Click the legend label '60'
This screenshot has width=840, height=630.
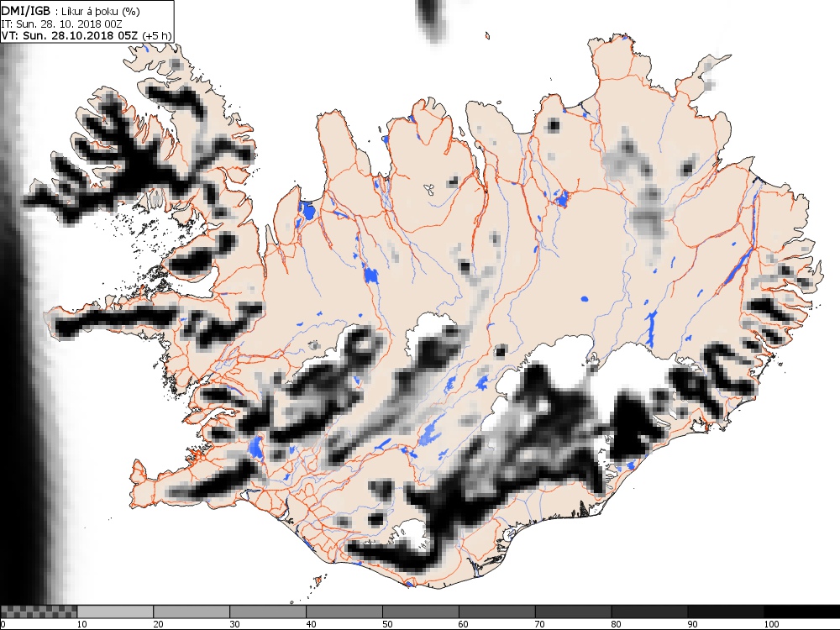click(x=464, y=624)
